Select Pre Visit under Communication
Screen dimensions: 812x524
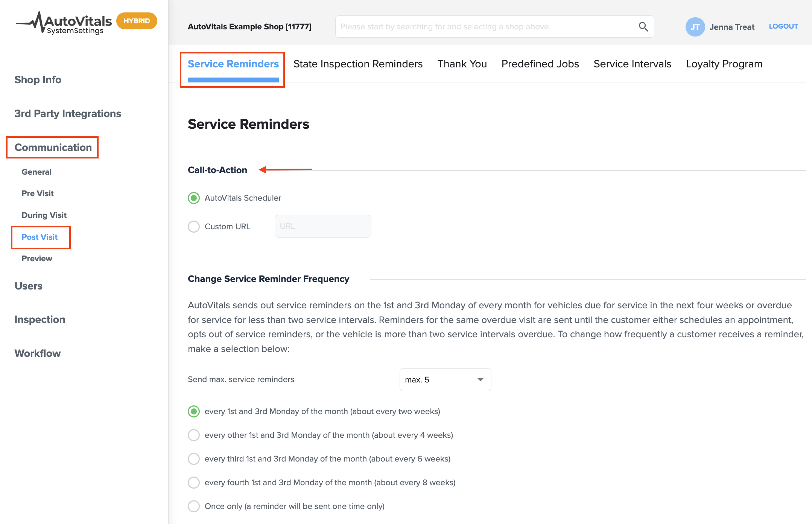[38, 193]
